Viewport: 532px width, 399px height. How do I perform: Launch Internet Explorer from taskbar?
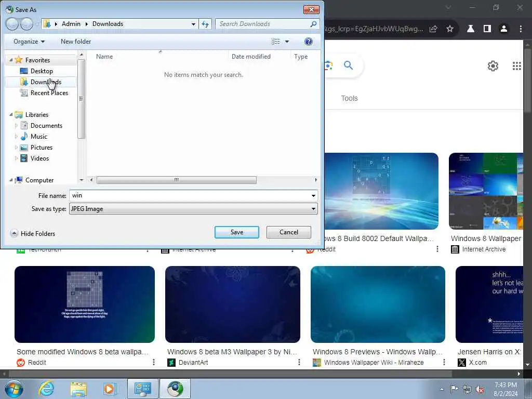click(46, 389)
